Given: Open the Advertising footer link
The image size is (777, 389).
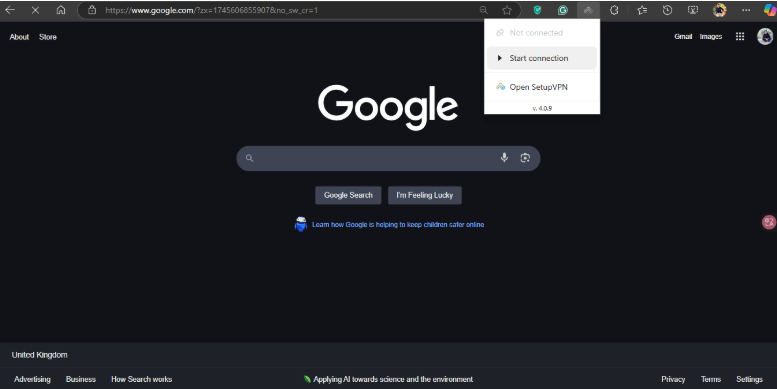Looking at the screenshot, I should click(x=32, y=379).
